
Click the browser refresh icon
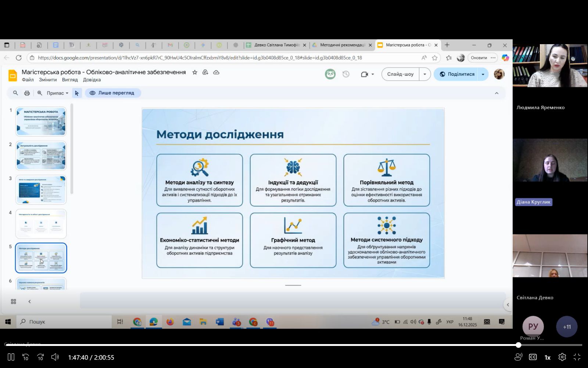(x=19, y=58)
